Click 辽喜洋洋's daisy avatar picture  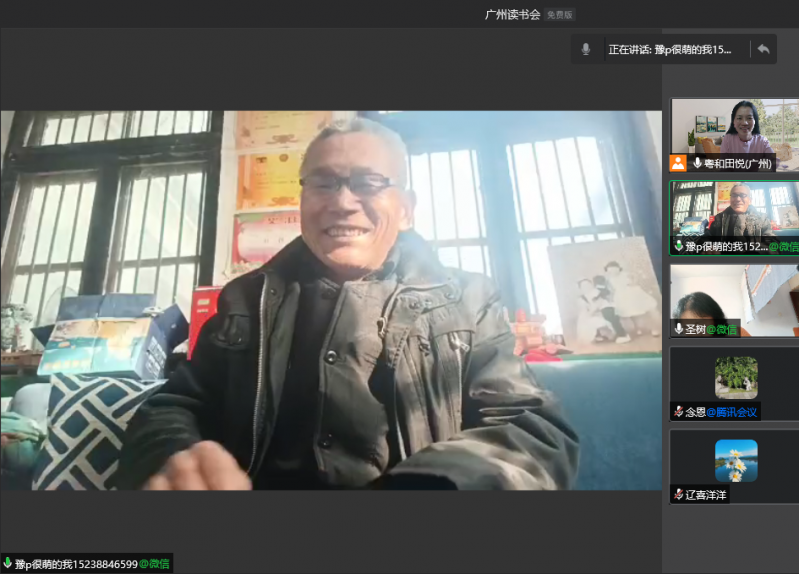735,461
